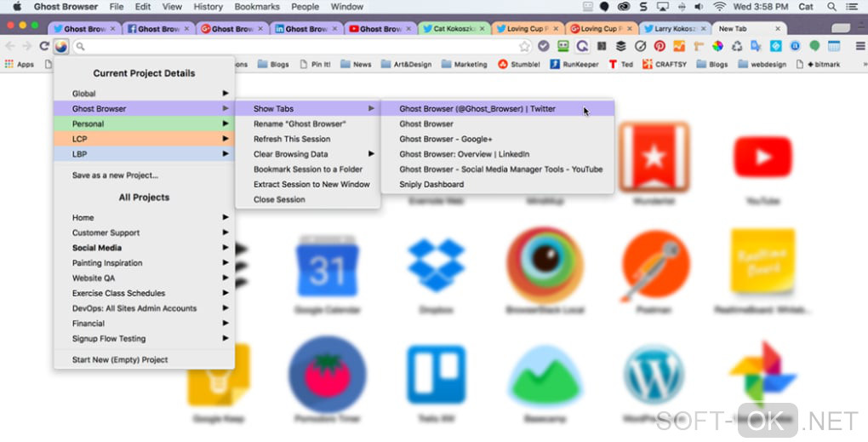868x442 pixels.
Task: Open the RunKeeper bookmark
Action: [x=574, y=64]
